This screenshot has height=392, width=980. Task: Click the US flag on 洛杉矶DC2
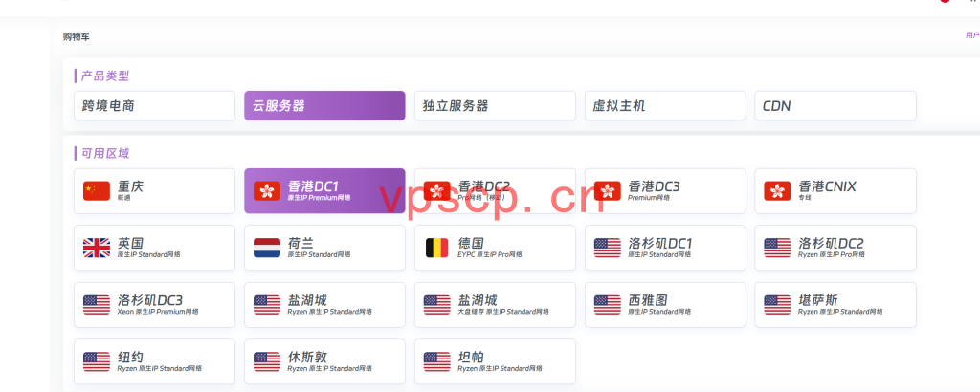[777, 248]
